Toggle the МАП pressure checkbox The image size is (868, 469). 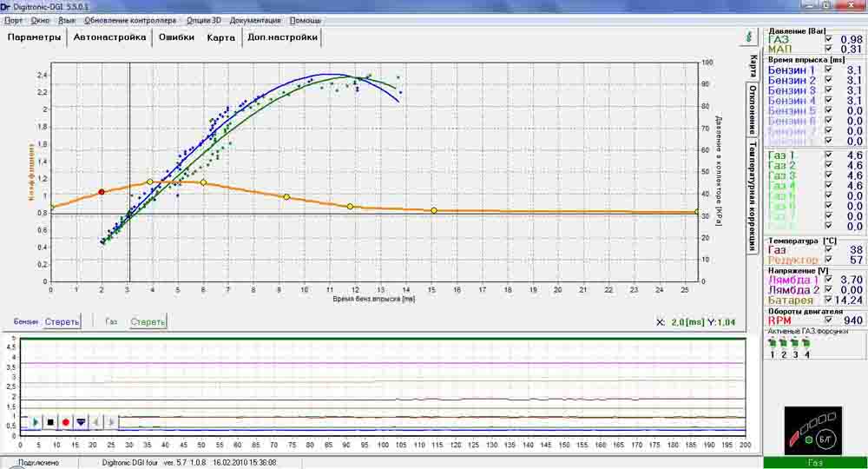pos(830,50)
